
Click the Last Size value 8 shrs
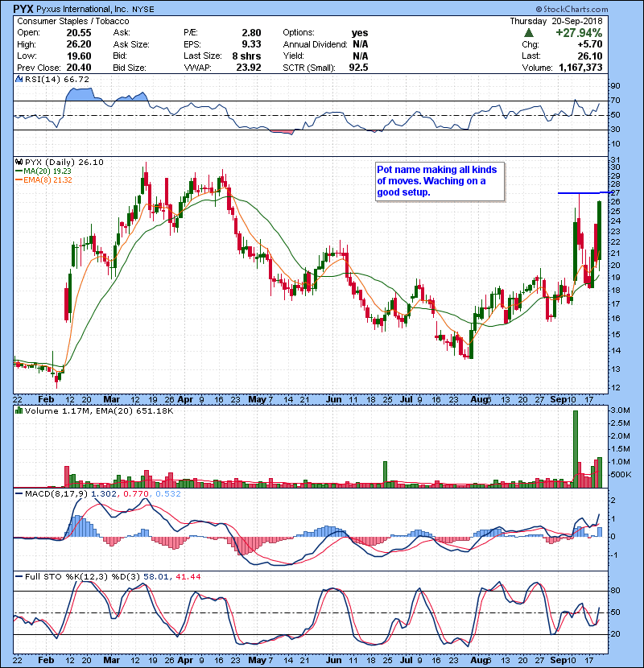pyautogui.click(x=247, y=56)
